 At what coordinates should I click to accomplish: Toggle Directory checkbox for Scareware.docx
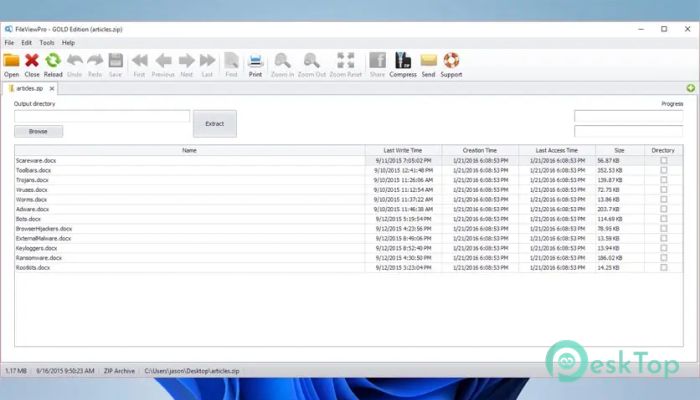[x=663, y=160]
